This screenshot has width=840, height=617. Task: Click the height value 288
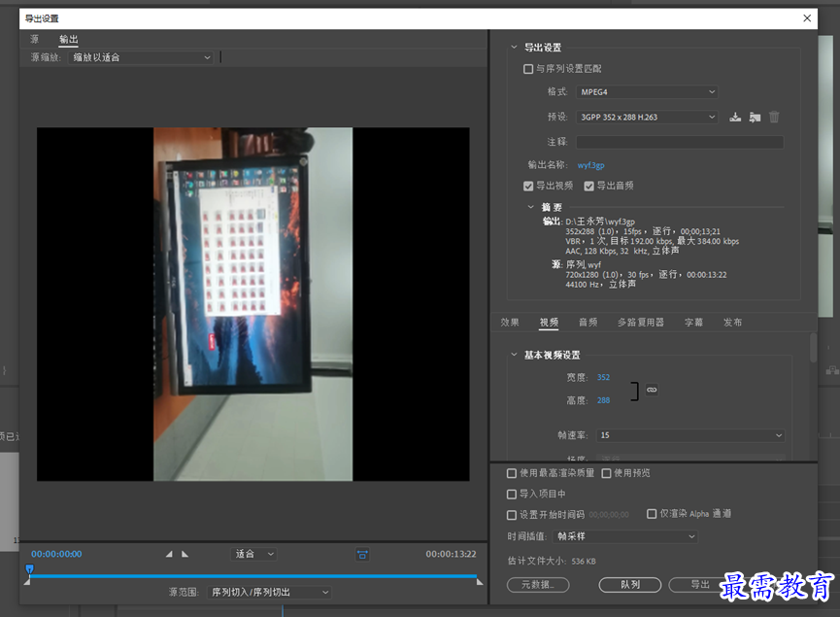(603, 400)
